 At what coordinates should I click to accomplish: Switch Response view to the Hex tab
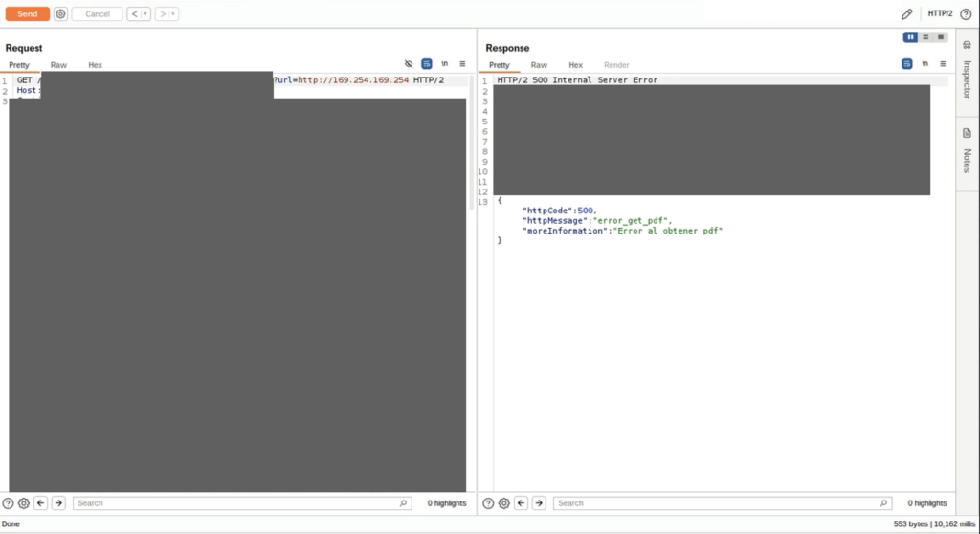(575, 65)
